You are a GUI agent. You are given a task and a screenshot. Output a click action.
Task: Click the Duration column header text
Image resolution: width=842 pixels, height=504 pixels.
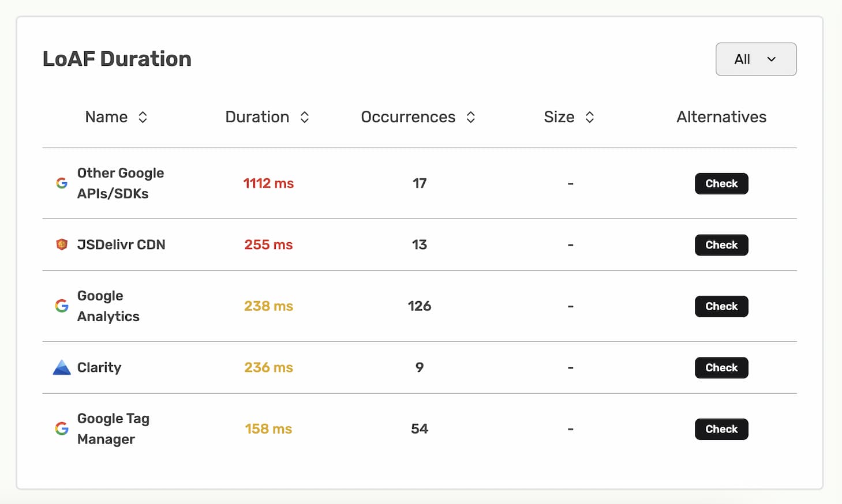[x=257, y=117]
